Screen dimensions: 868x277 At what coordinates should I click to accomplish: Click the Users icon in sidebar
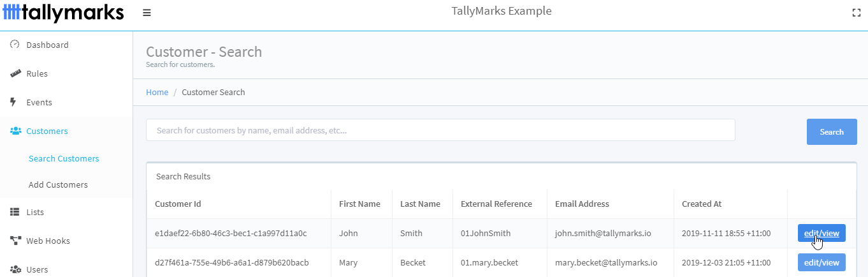coord(16,269)
